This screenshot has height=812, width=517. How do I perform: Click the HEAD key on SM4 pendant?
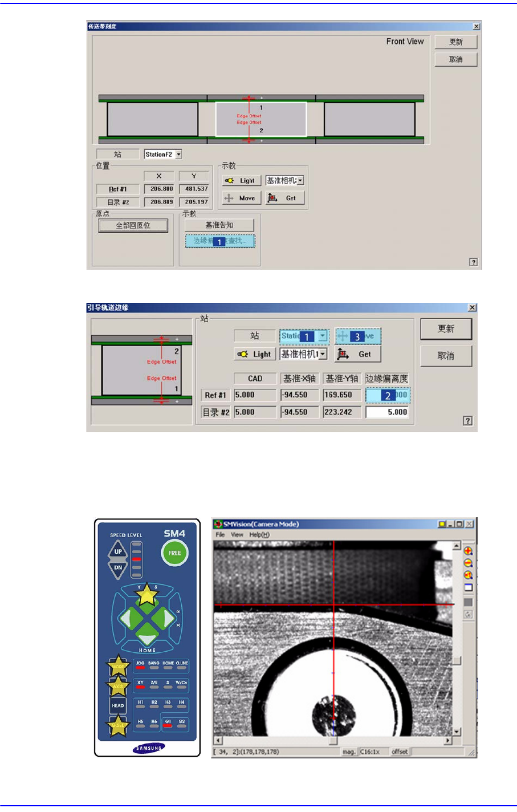118,705
